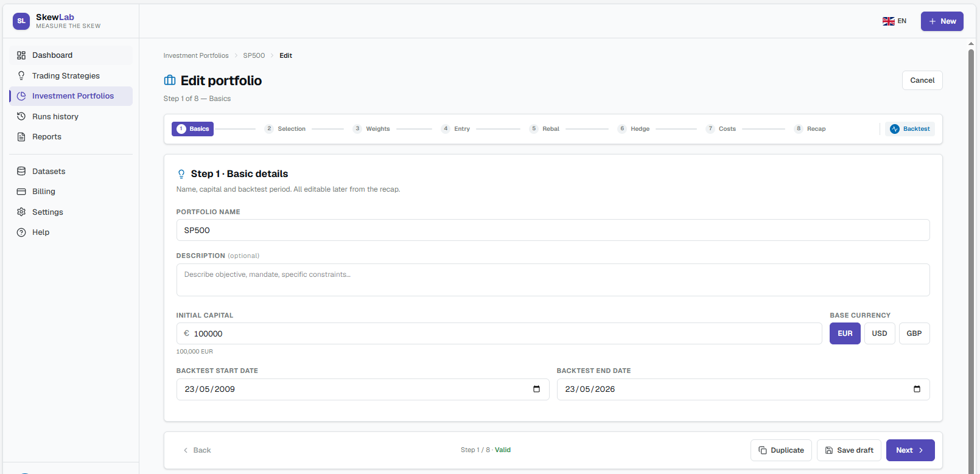Click Save draft button
Image resolution: width=980 pixels, height=474 pixels.
[x=849, y=450]
